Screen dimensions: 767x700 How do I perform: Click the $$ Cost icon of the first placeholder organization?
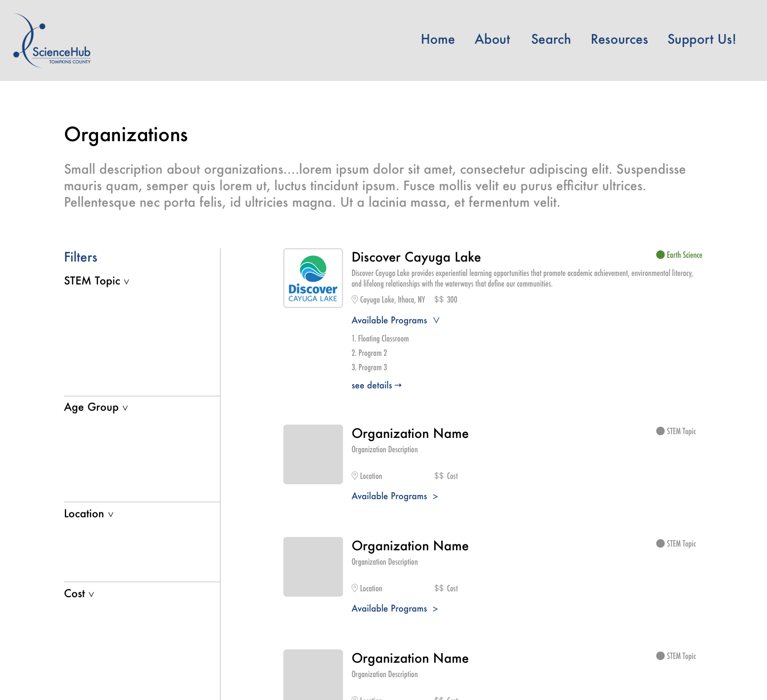pyautogui.click(x=439, y=476)
